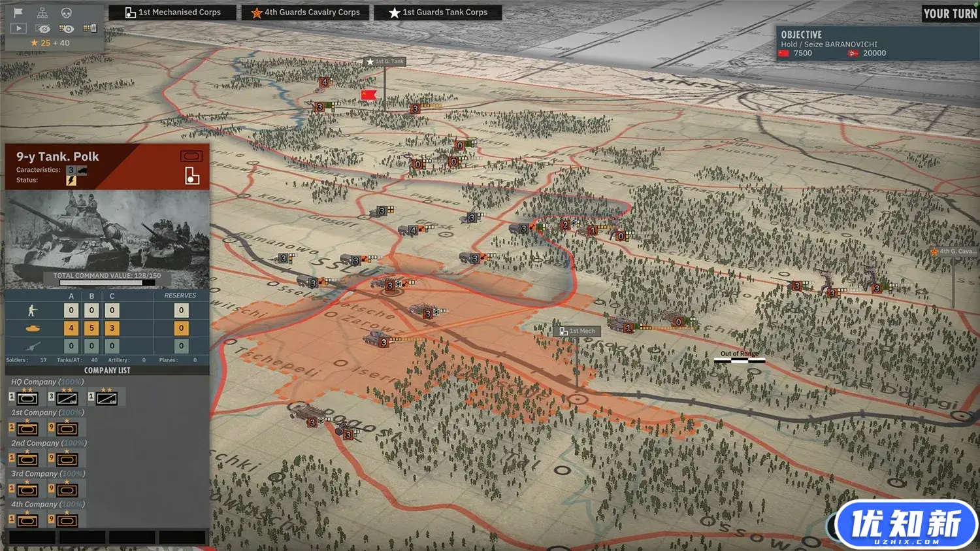Image resolution: width=980 pixels, height=551 pixels.
Task: Click the infantry phase A value 0
Action: (71, 310)
